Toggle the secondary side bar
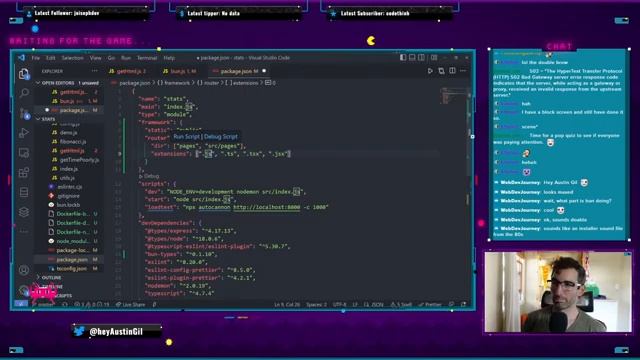The height and width of the screenshot is (360, 640). [x=421, y=58]
